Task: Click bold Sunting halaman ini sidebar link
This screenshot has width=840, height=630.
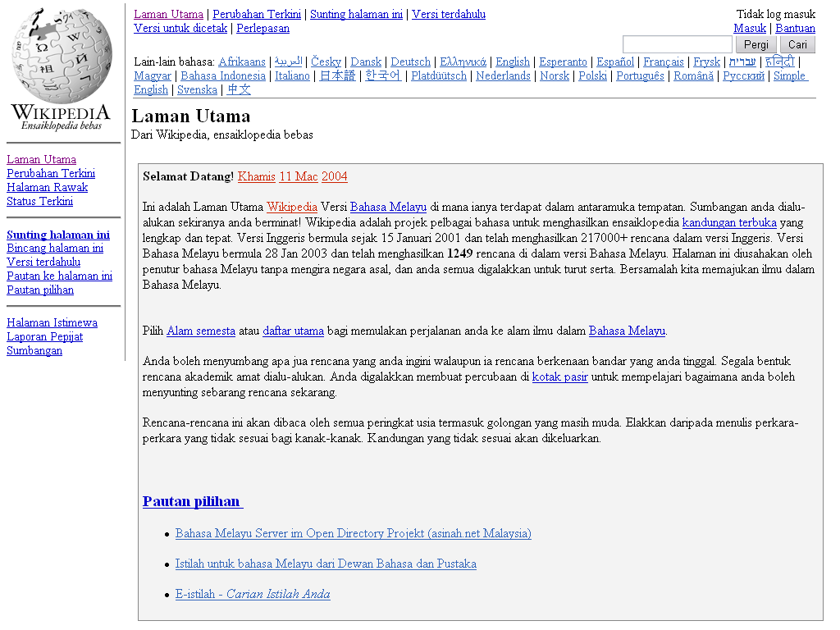Action: (x=58, y=235)
